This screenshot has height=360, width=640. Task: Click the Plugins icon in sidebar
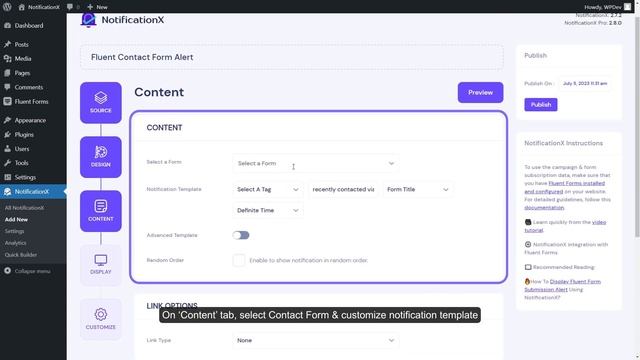click(7, 134)
